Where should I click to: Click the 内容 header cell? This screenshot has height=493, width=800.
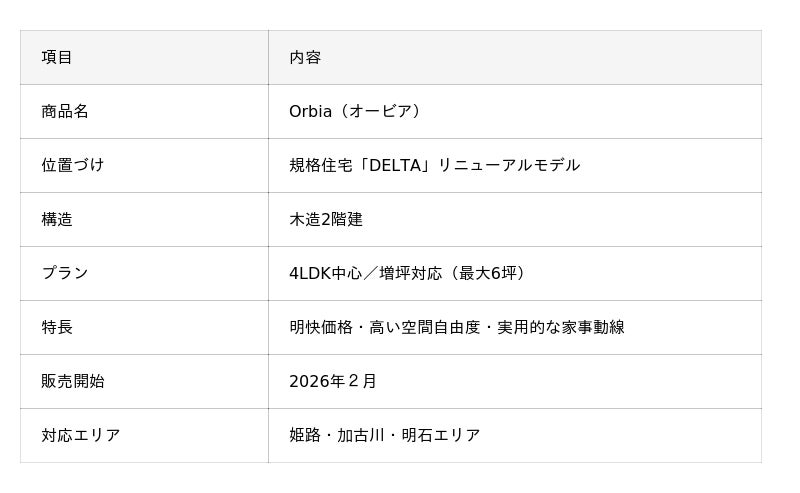305,57
